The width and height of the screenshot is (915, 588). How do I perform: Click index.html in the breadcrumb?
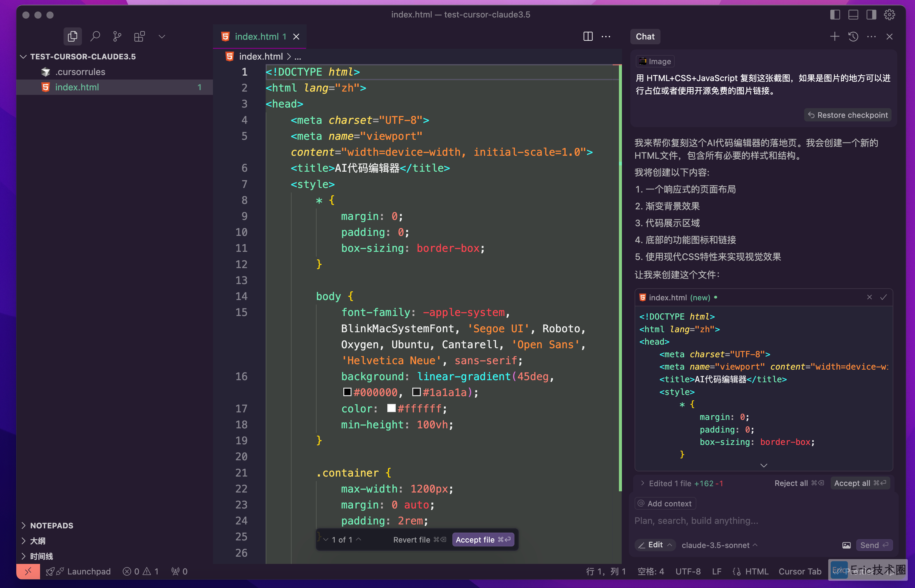[261, 57]
